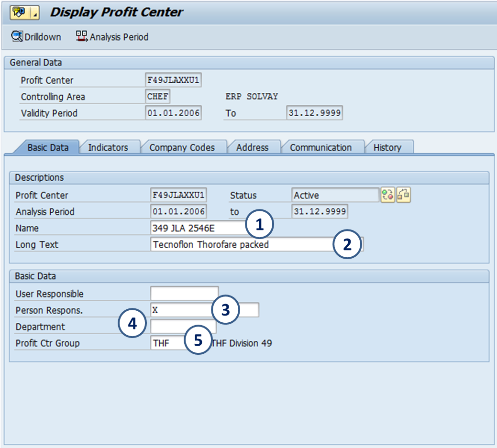Click the Drilldown toolbar icon
Image resolution: width=497 pixels, height=448 pixels.
click(x=17, y=37)
